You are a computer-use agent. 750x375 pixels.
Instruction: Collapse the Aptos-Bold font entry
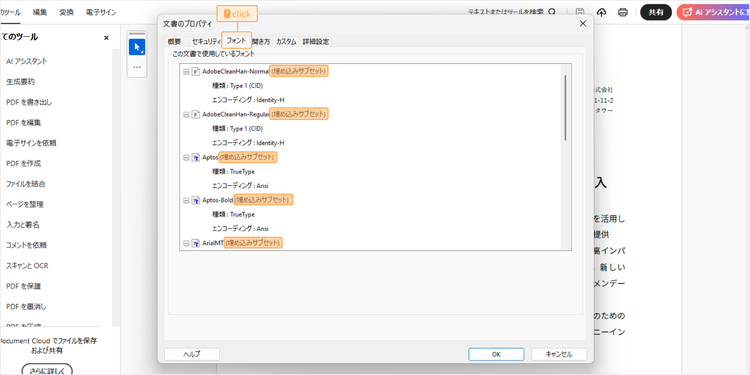(x=186, y=200)
